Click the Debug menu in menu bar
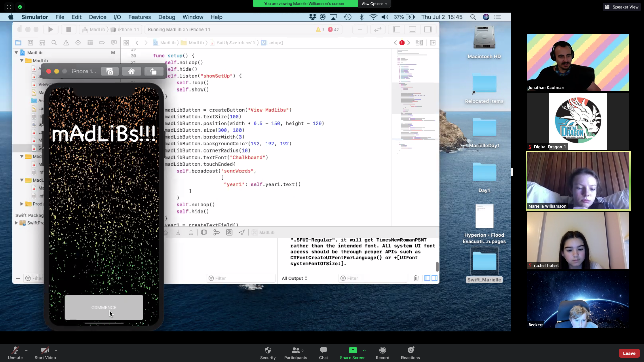Screen dimensions: 644x362 click(167, 17)
